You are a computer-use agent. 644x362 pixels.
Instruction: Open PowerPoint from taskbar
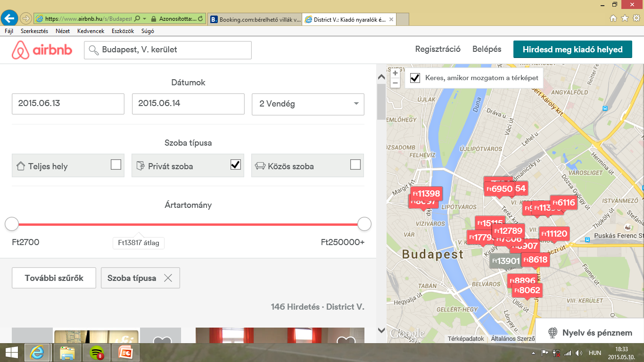[125, 353]
